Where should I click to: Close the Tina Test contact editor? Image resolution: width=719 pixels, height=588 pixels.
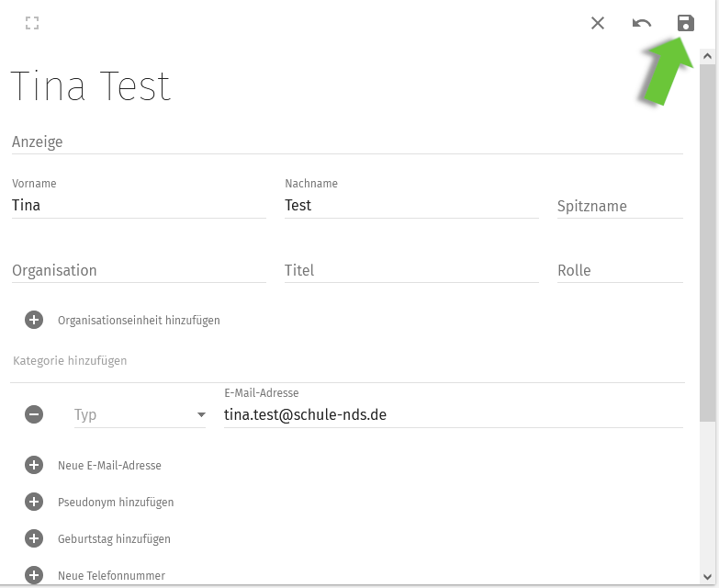point(598,23)
